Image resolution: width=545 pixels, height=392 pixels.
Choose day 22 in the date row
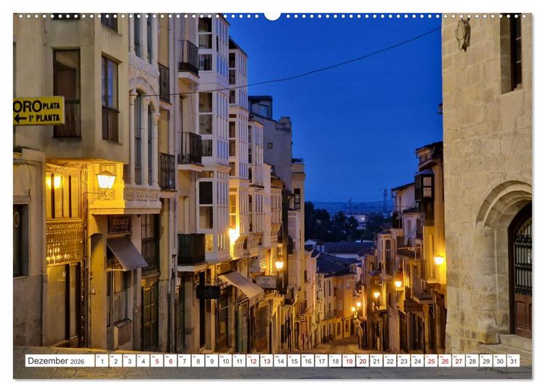point(390,361)
